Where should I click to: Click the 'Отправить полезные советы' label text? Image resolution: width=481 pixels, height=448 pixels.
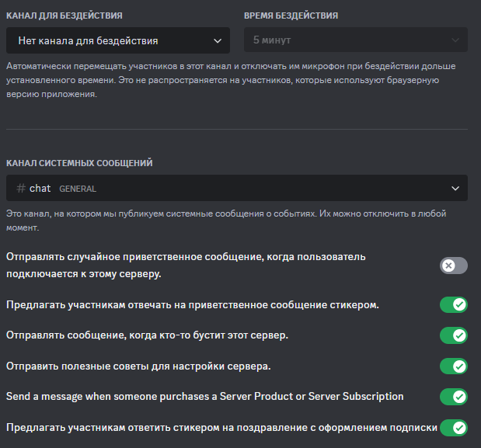point(138,366)
